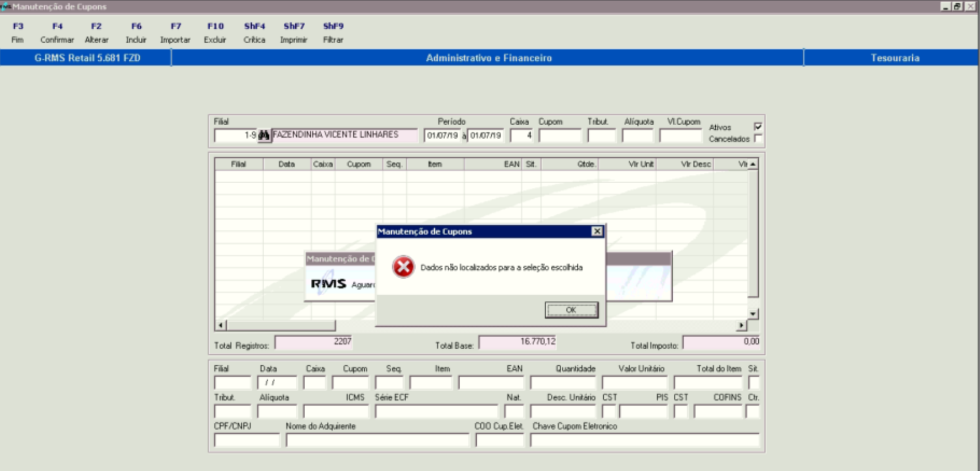Click the binoculars search icon beside Filial
The image size is (980, 471).
pos(264,136)
